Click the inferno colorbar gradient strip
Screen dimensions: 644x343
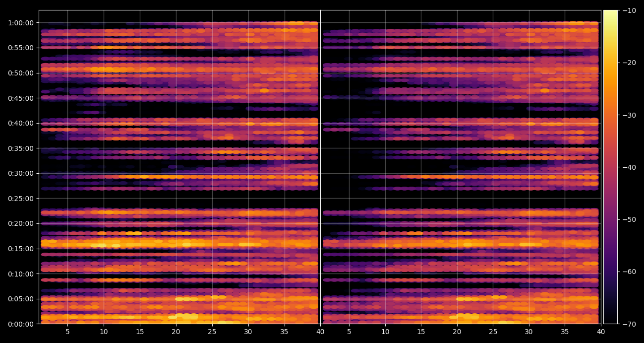point(610,167)
